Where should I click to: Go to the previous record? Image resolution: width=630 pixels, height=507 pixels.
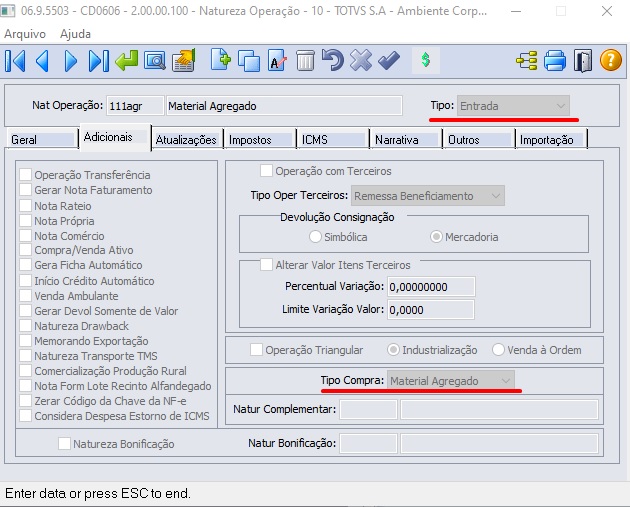pyautogui.click(x=43, y=61)
